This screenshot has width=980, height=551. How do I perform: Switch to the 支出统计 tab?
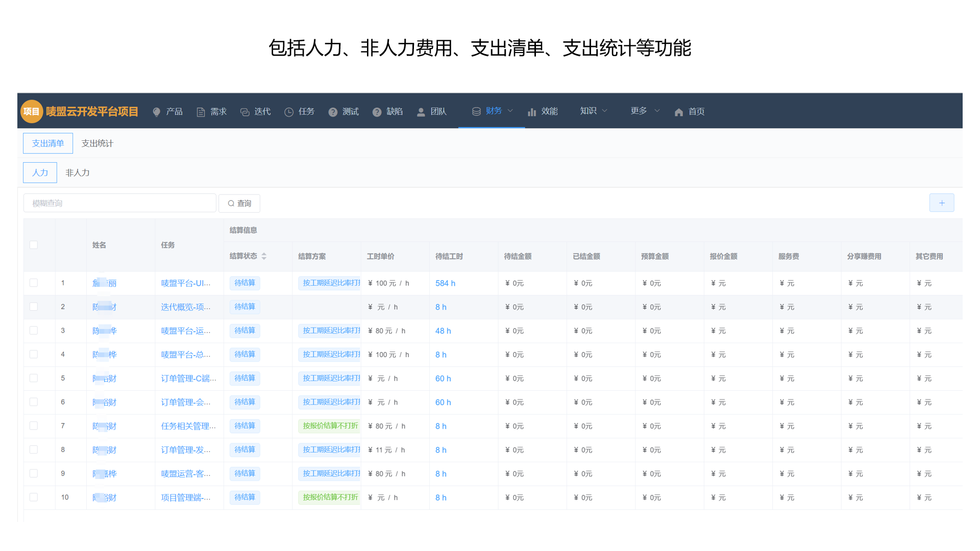tap(97, 143)
